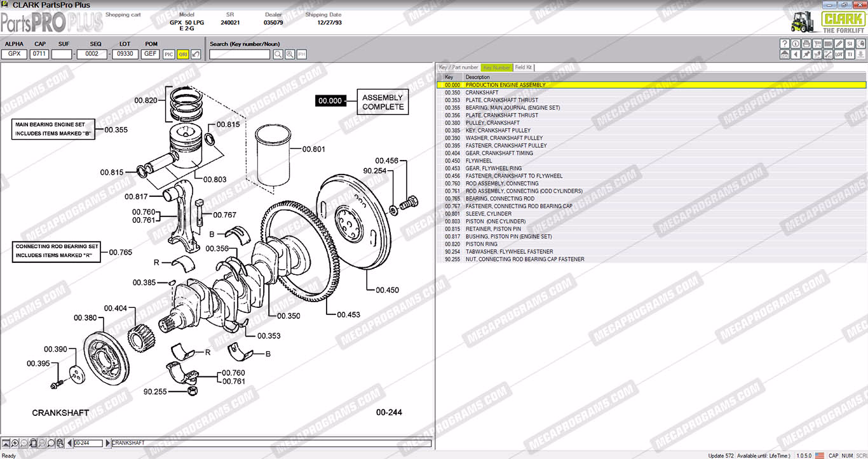The height and width of the screenshot is (459, 868).
Task: Select the PISTON (ONE CYLINDER) row
Action: (x=651, y=222)
